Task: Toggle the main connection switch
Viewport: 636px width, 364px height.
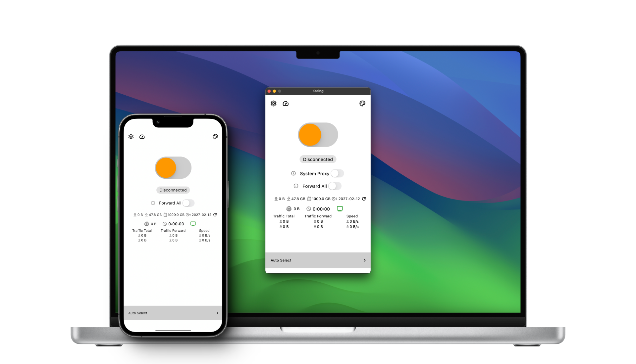Action: [x=318, y=134]
